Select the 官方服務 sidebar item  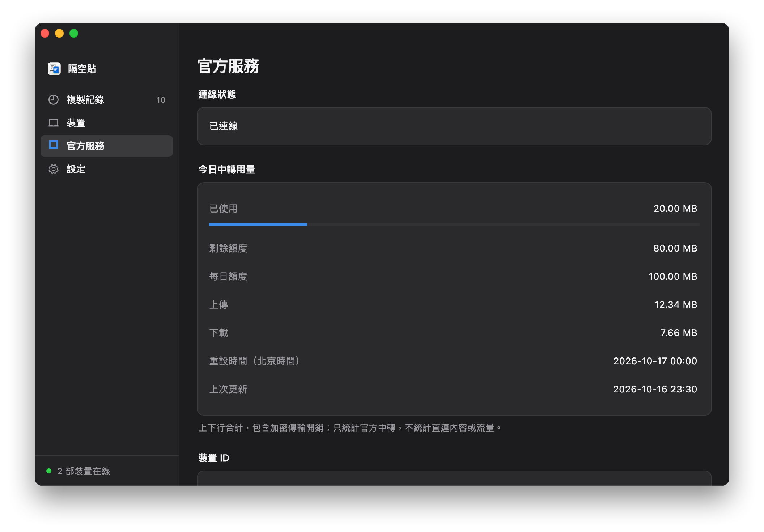click(107, 146)
